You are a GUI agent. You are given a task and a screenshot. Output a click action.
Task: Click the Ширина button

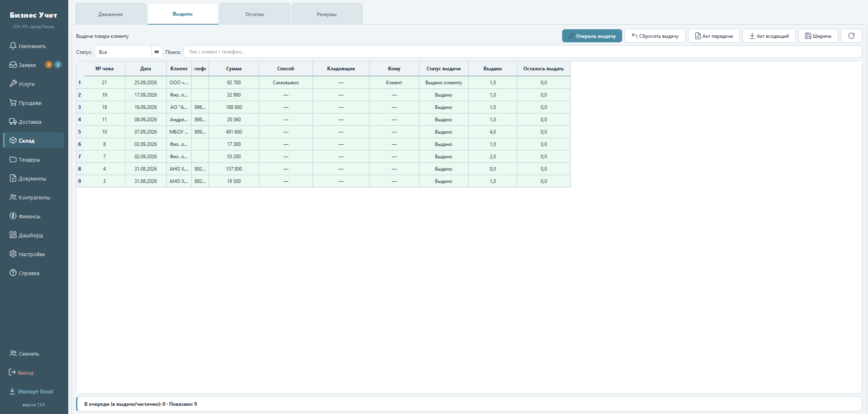point(818,36)
